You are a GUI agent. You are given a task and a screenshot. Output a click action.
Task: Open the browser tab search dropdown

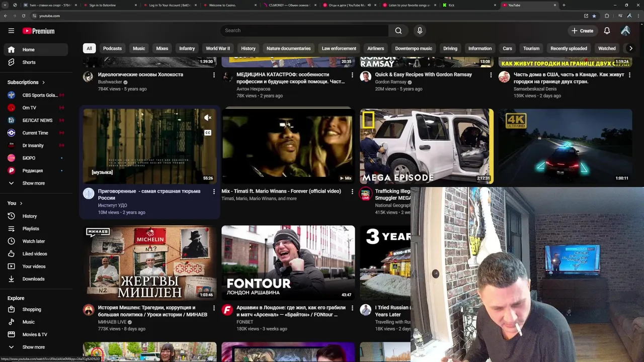5,5
